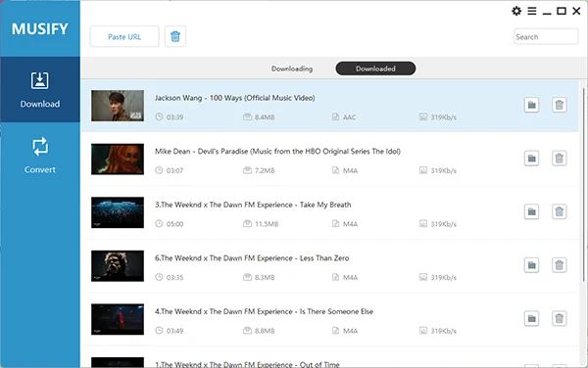Click title "4.The Weeknd x The Dawn FM Experience - Is There Someone Else"
Screen dimensions: 588x368
coord(264,311)
